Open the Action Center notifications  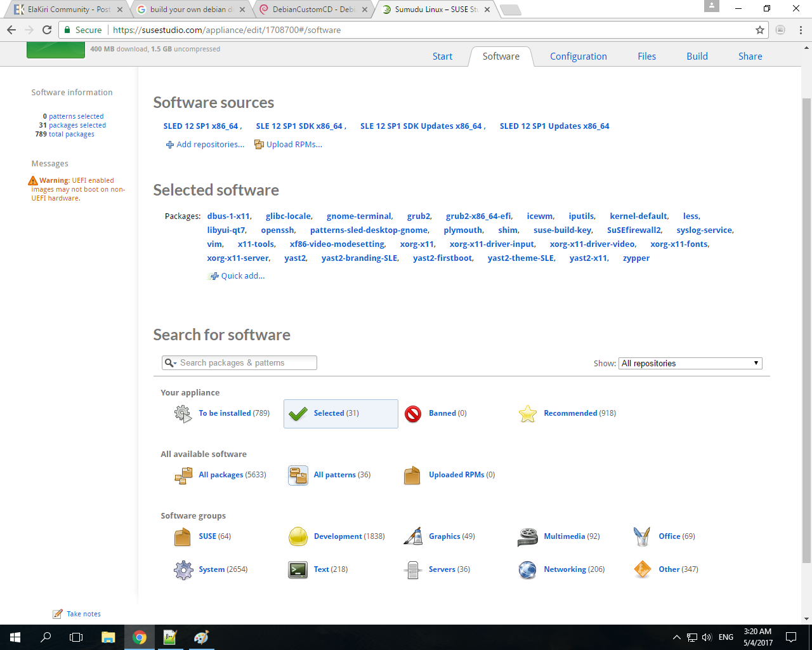point(791,637)
